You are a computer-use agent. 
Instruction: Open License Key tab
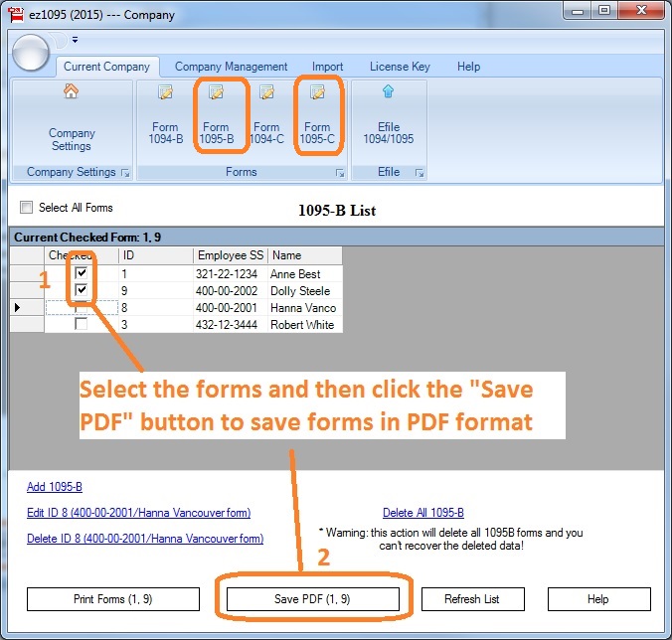[400, 67]
